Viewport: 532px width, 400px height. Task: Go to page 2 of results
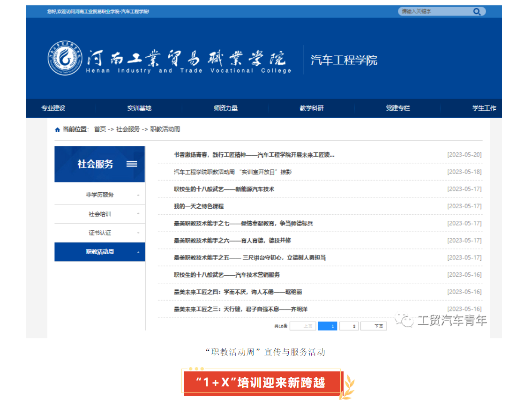354,326
